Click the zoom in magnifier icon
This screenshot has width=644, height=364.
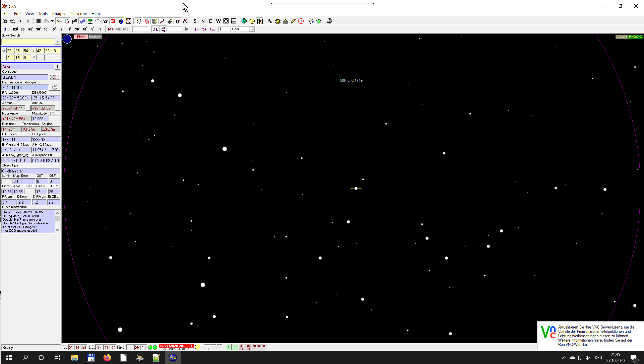tap(5, 21)
